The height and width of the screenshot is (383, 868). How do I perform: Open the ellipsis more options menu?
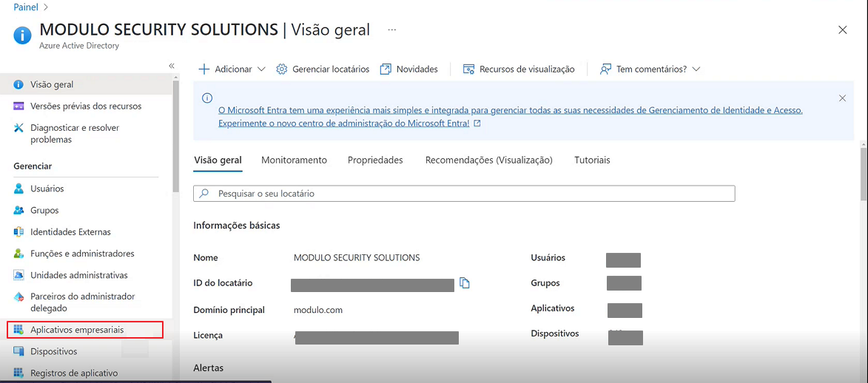[392, 30]
